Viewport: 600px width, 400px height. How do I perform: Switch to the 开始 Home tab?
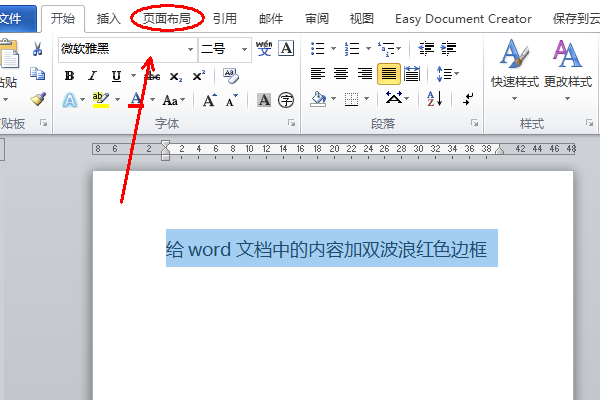(63, 18)
